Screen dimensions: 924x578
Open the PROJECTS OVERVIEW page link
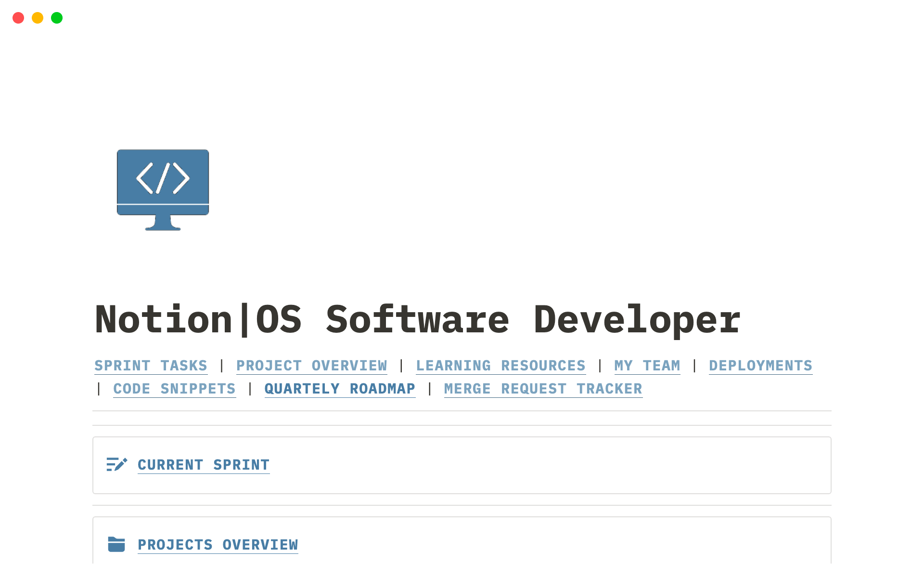coord(218,544)
